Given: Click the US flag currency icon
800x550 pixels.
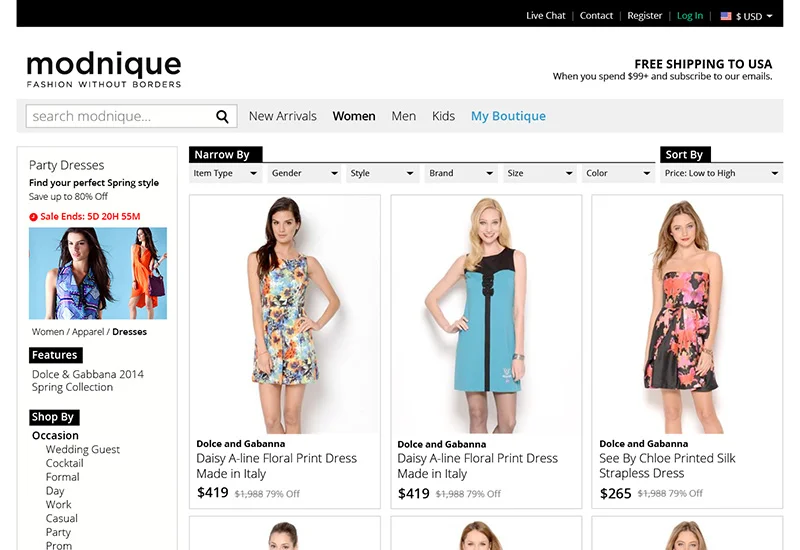Looking at the screenshot, I should pos(726,16).
